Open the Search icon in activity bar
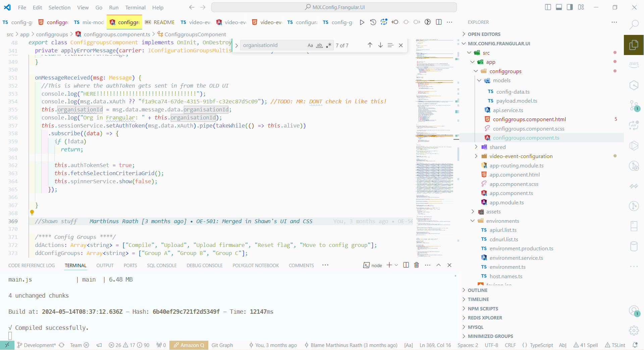Image resolution: width=644 pixels, height=350 pixels. point(634,24)
